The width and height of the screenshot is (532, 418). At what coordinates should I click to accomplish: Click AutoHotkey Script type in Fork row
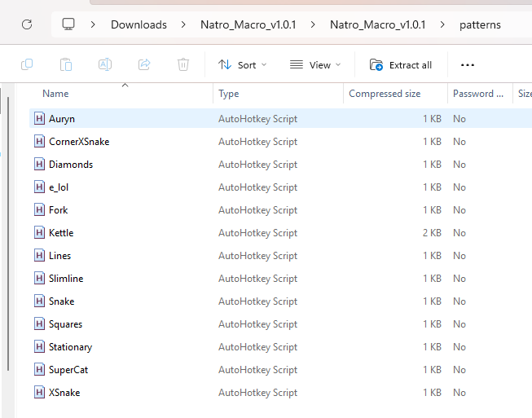258,210
